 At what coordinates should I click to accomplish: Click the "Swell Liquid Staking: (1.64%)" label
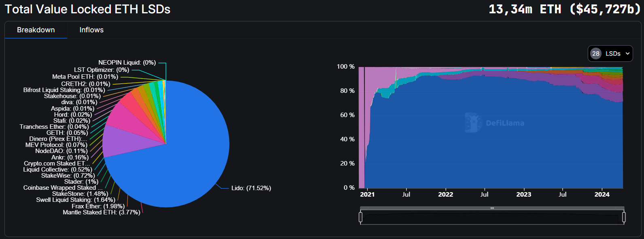coord(76,200)
